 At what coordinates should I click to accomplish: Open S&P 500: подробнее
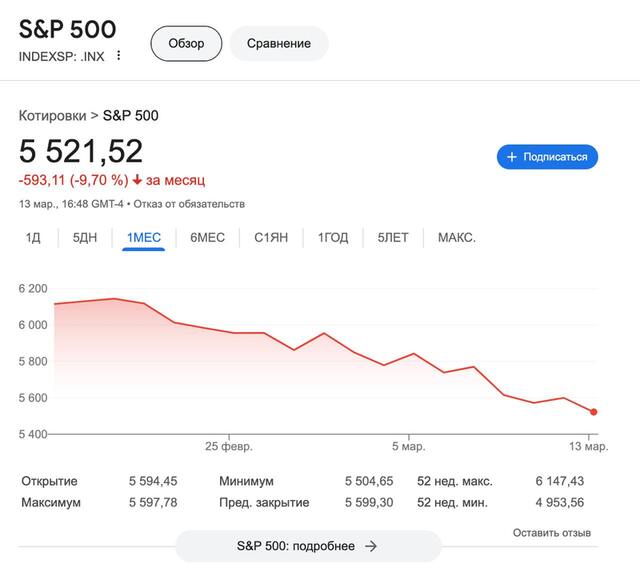307,546
